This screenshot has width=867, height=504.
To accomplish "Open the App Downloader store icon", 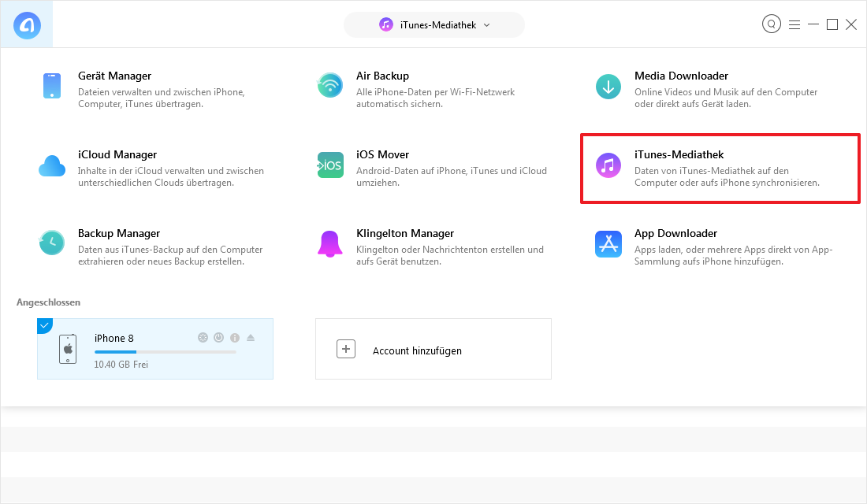I will tap(608, 243).
